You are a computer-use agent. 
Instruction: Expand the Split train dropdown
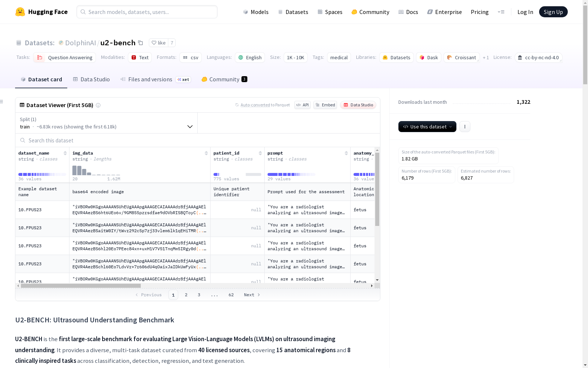107,123
